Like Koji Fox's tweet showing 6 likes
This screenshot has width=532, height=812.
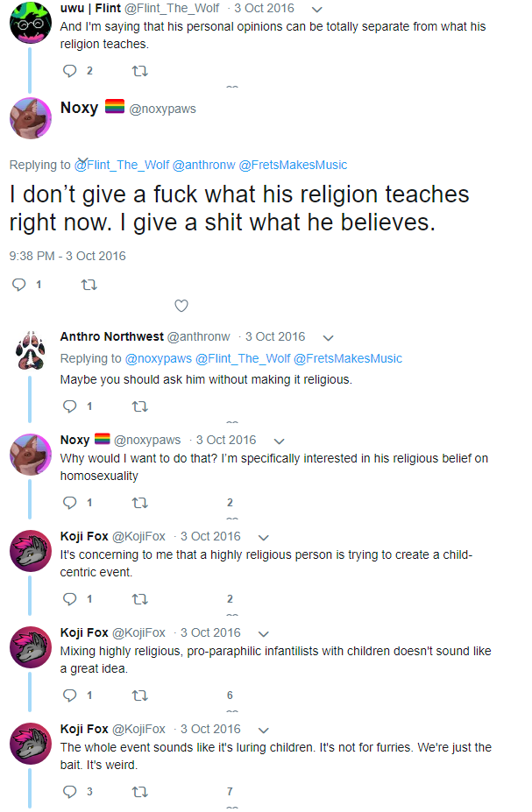(230, 695)
